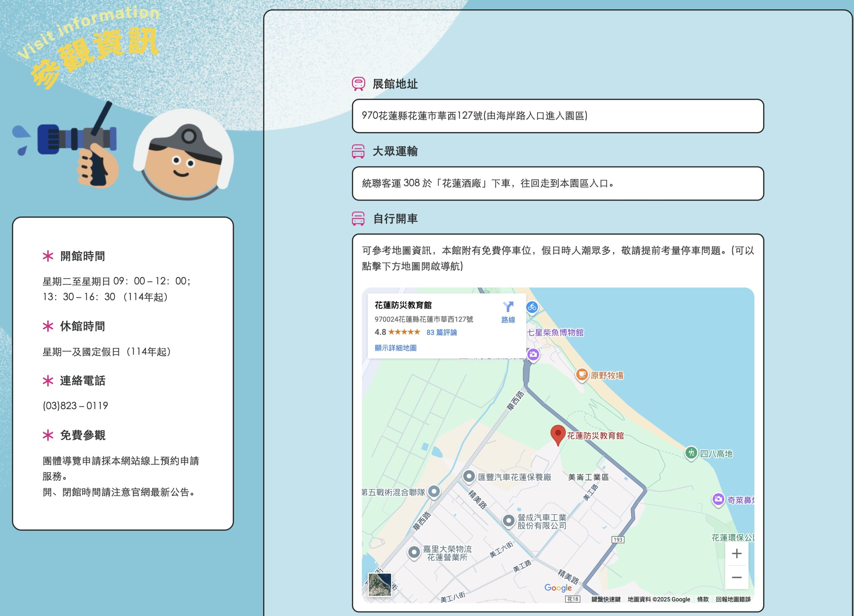Click the 自行開車 heading
Viewport: 854px width, 616px height.
coord(395,219)
